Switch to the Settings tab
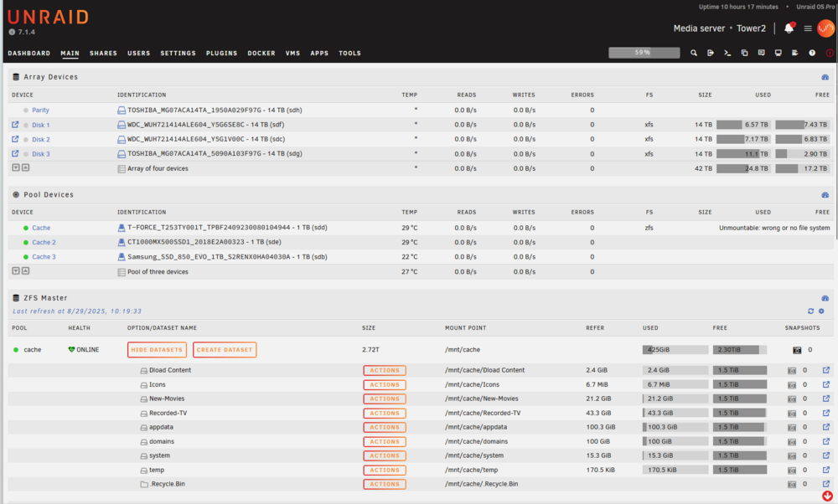 pyautogui.click(x=178, y=54)
